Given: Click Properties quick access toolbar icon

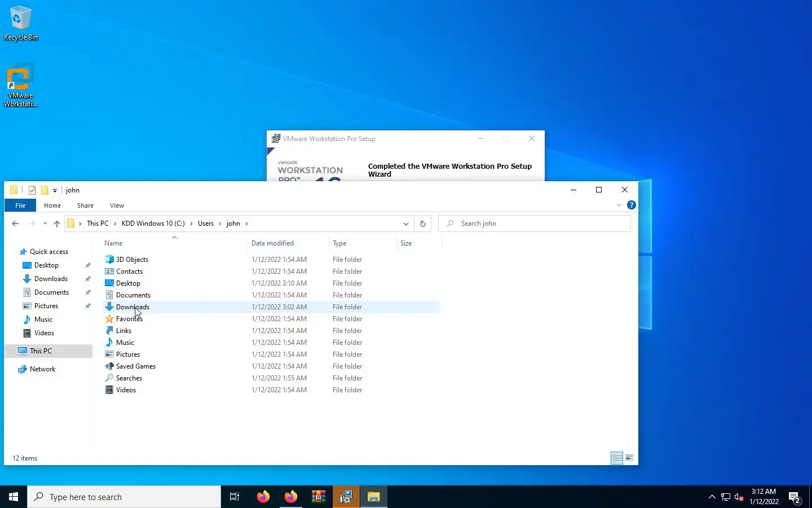Looking at the screenshot, I should coord(32,190).
